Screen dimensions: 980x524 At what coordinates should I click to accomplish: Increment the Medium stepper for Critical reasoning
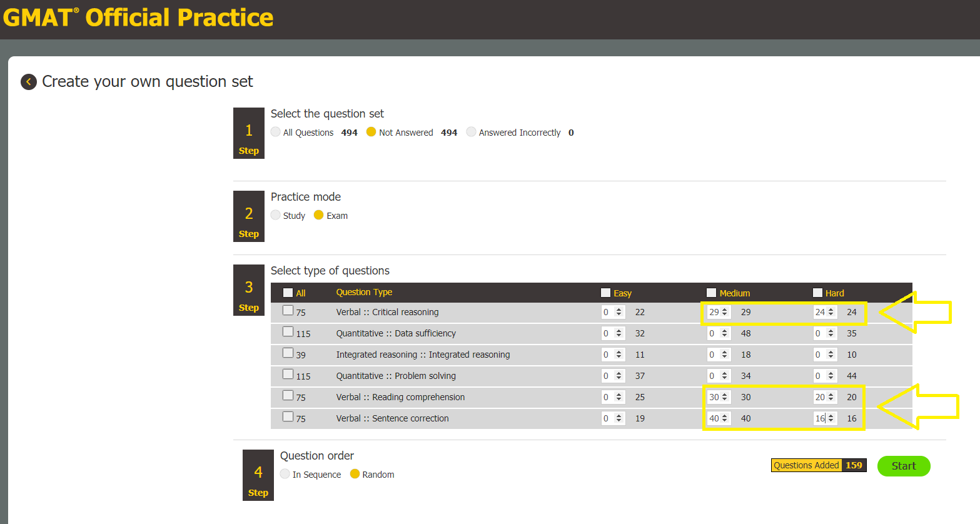724,309
